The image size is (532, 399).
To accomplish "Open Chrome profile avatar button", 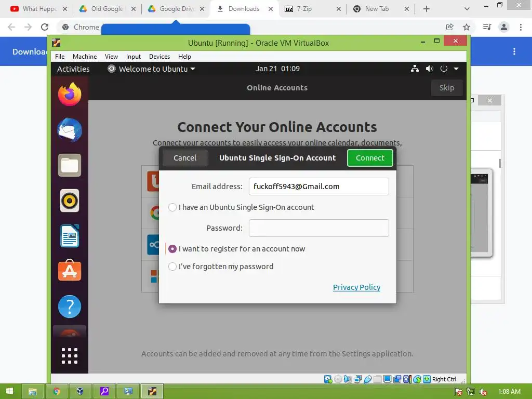I will 504,27.
